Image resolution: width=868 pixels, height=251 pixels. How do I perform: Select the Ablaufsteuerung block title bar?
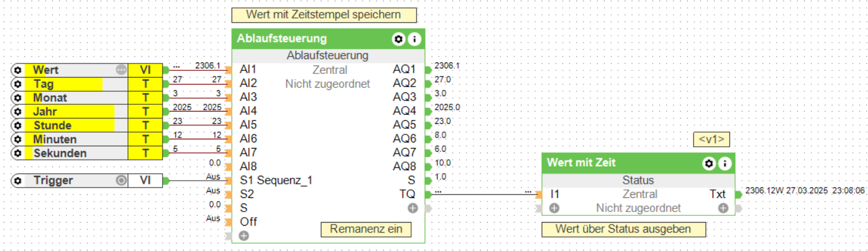click(308, 39)
